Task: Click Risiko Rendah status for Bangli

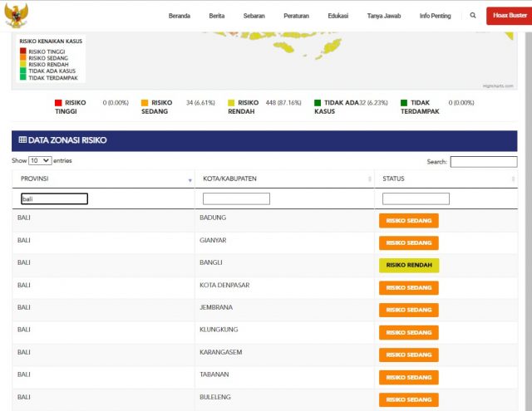Action: tap(408, 266)
